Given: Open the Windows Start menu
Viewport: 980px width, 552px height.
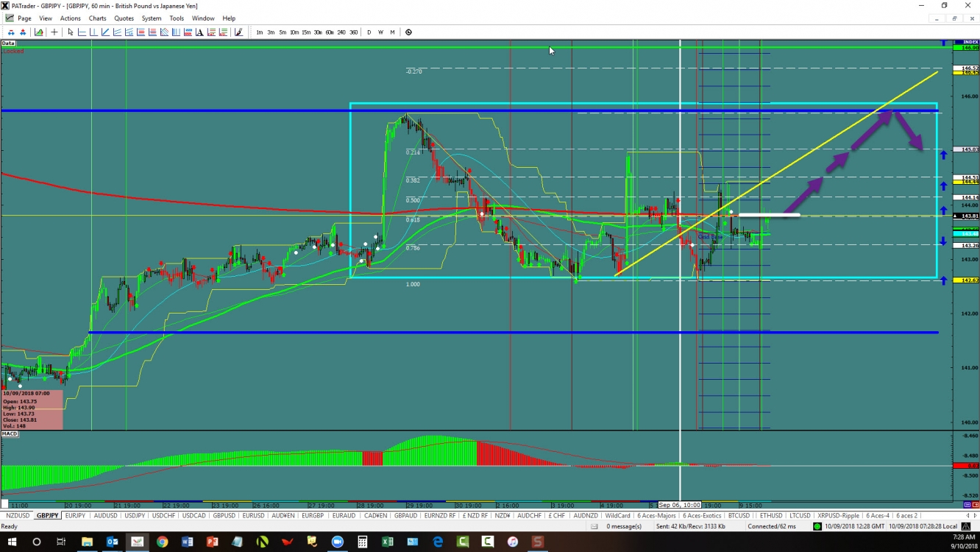Looking at the screenshot, I should [x=12, y=542].
